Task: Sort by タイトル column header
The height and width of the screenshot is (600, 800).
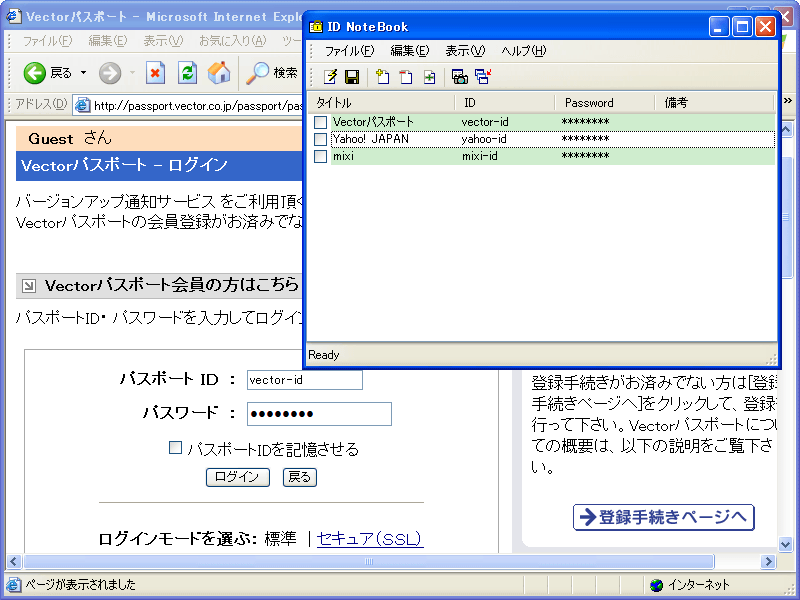Action: coord(382,103)
